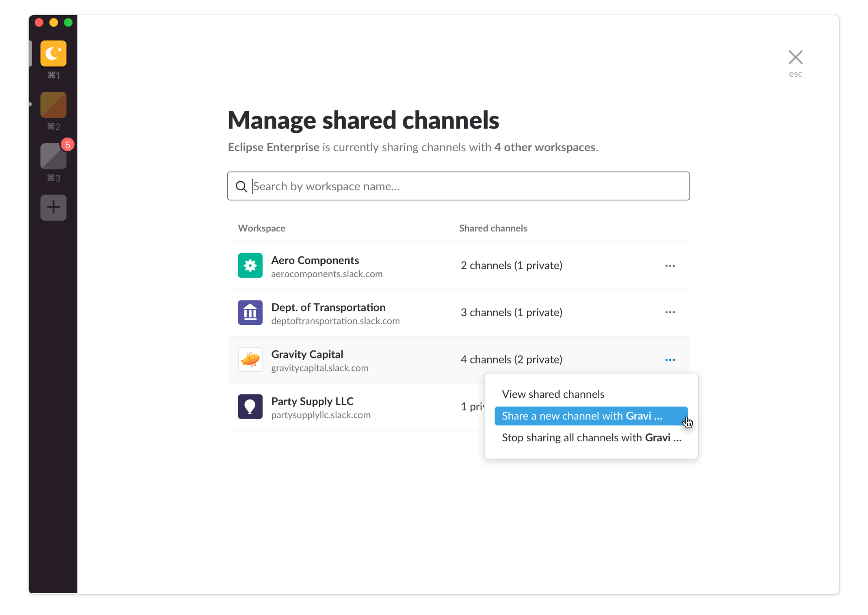Click 4 channels (2 private) cell
The height and width of the screenshot is (615, 868).
[512, 360]
